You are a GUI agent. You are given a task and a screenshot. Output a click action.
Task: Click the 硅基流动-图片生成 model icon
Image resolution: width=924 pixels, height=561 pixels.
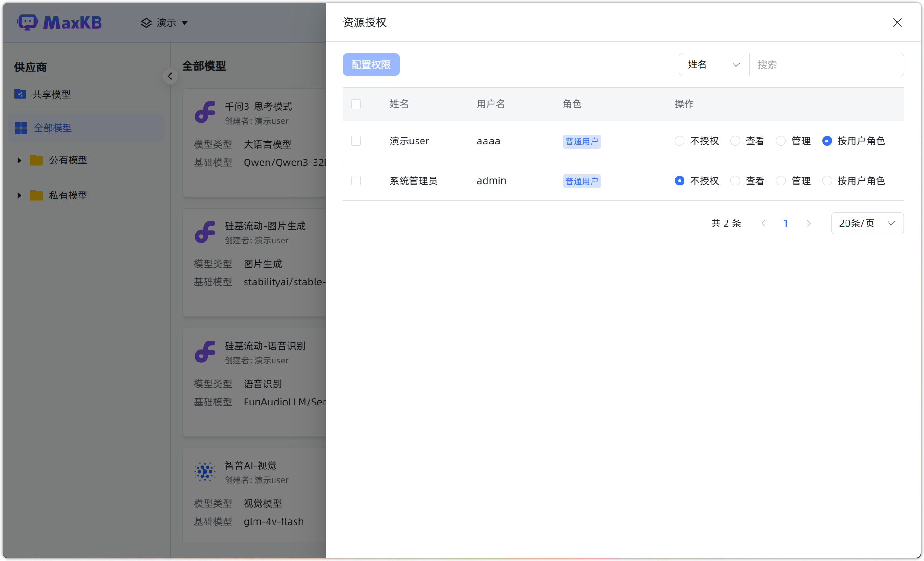(x=205, y=232)
